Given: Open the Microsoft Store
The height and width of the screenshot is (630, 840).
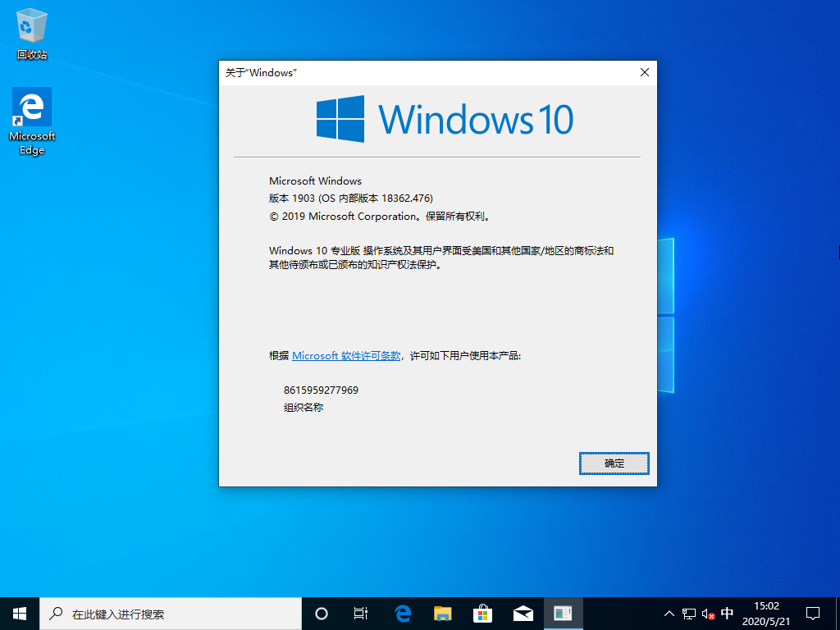Looking at the screenshot, I should [482, 613].
